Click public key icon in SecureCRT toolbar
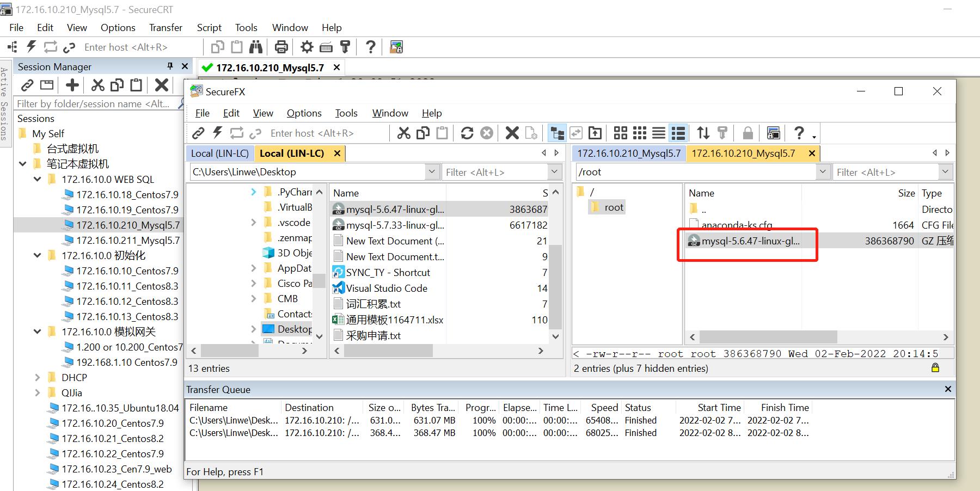The width and height of the screenshot is (980, 491). pos(345,47)
